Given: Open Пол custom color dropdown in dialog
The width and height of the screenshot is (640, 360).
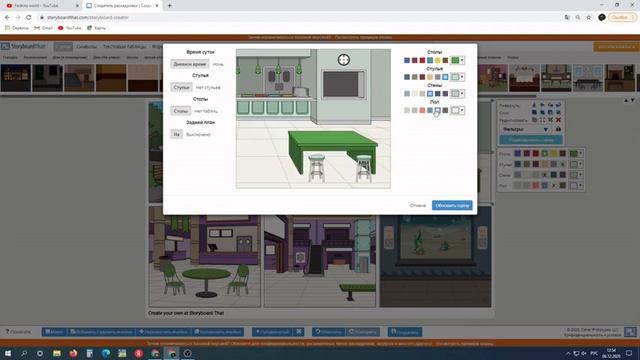Looking at the screenshot, I should 458,110.
